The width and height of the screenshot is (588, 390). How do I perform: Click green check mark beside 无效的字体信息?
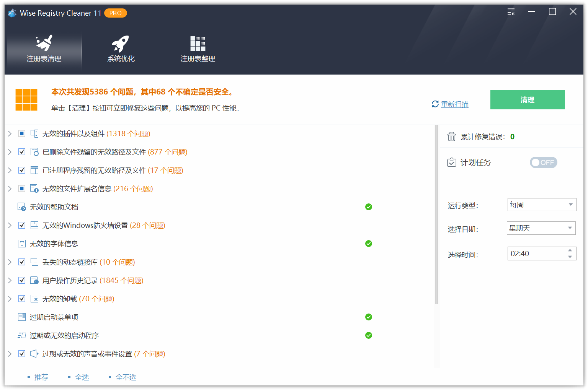click(369, 244)
